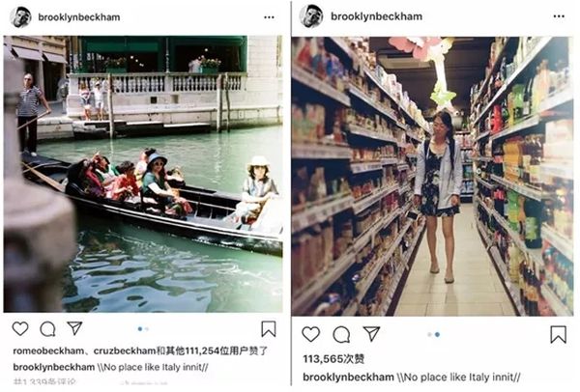Viewport: 580px width, 392px height.
Task: Share the gondola post via paper plane icon
Action: [x=74, y=328]
